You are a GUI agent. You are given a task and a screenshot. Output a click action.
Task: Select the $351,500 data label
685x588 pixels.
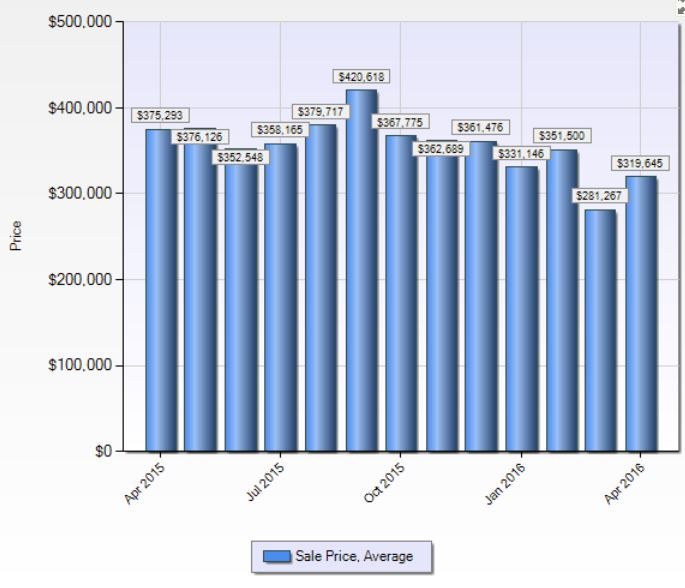pyautogui.click(x=562, y=136)
